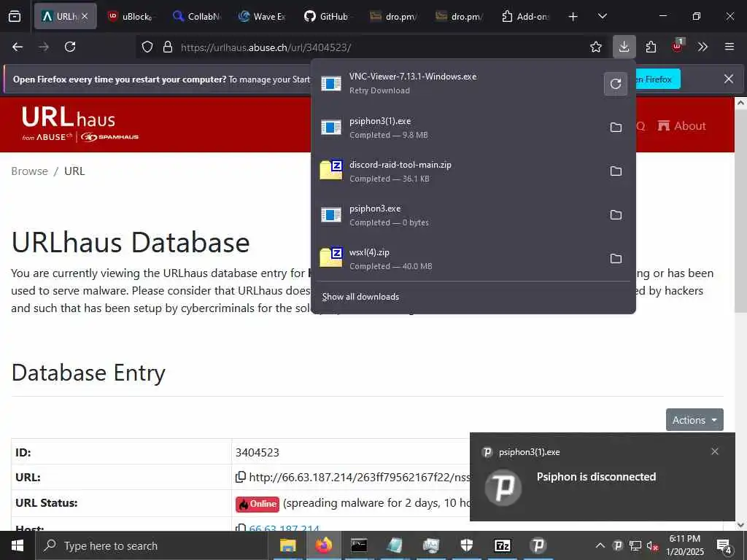Type in taskbar search box
This screenshot has width=747, height=560.
click(152, 545)
